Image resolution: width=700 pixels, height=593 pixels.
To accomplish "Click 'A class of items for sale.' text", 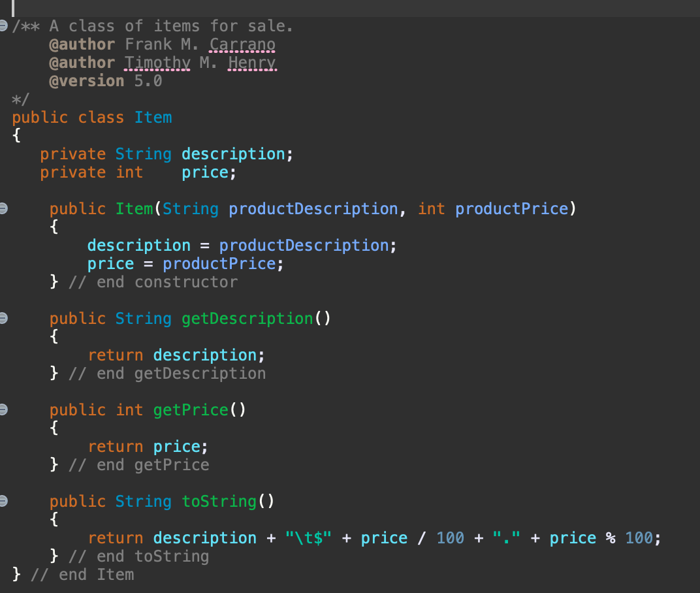I will point(171,26).
